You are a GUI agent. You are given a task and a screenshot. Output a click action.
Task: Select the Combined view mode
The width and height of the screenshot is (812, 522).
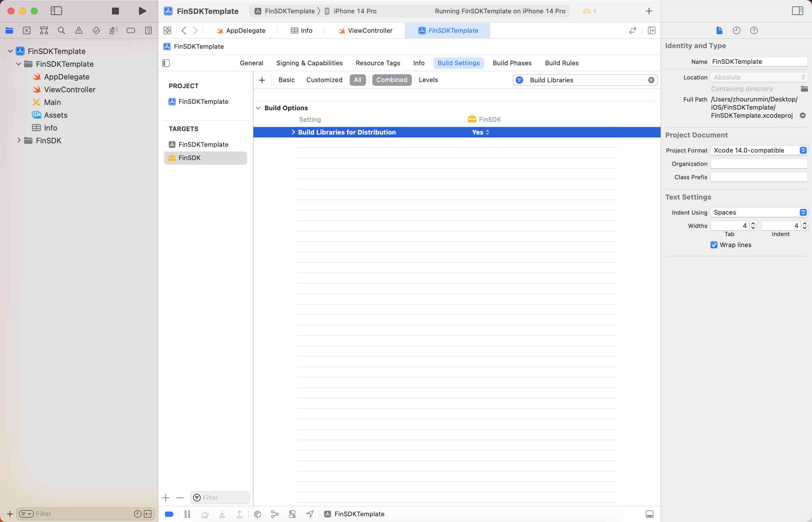click(392, 80)
